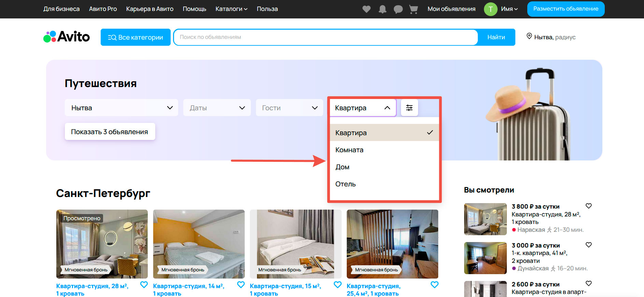
Task: Click Дунайская metro station text
Action: 533,268
